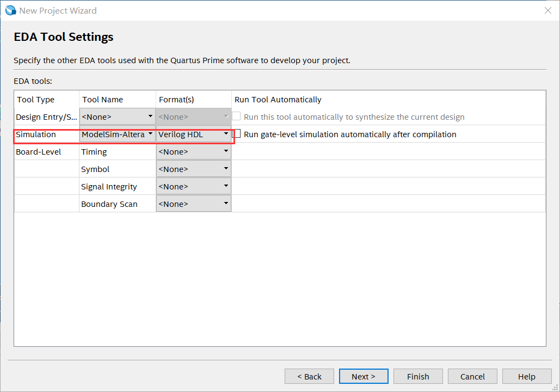This screenshot has height=392, width=560.
Task: Select the Board-Level row label
Action: coord(38,151)
